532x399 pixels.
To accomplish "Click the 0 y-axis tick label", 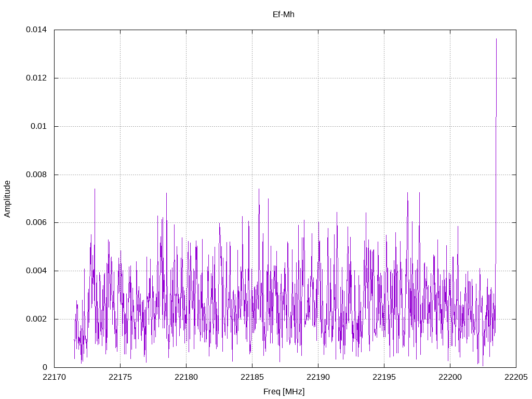I will tap(45, 367).
